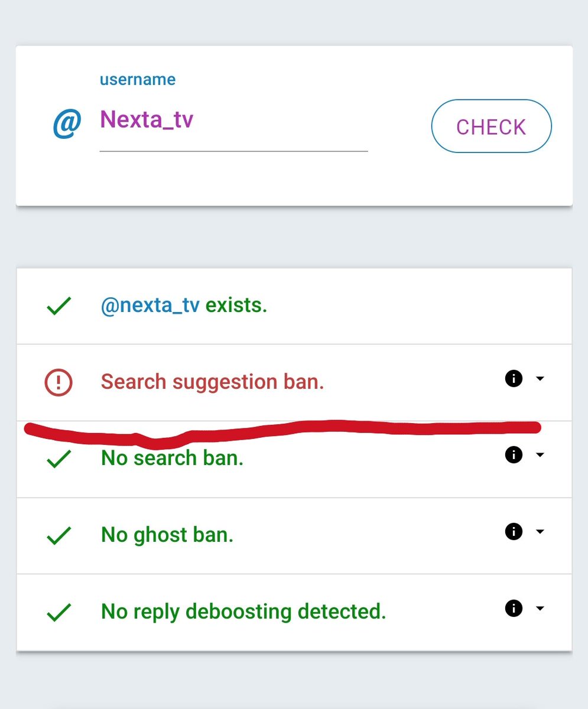Open info icon for No search ban

[514, 454]
